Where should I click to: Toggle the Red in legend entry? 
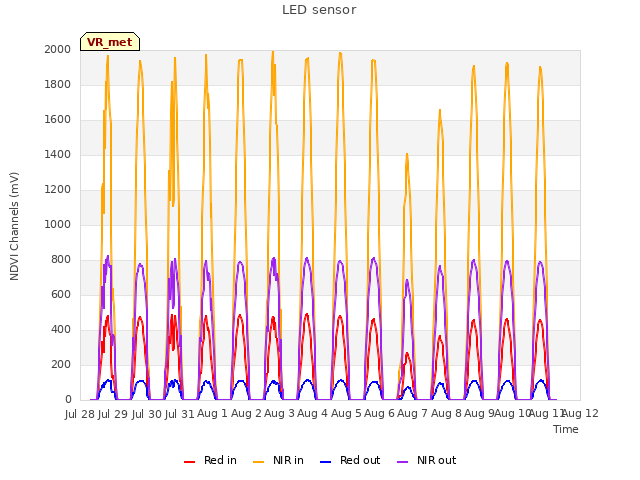click(x=210, y=460)
